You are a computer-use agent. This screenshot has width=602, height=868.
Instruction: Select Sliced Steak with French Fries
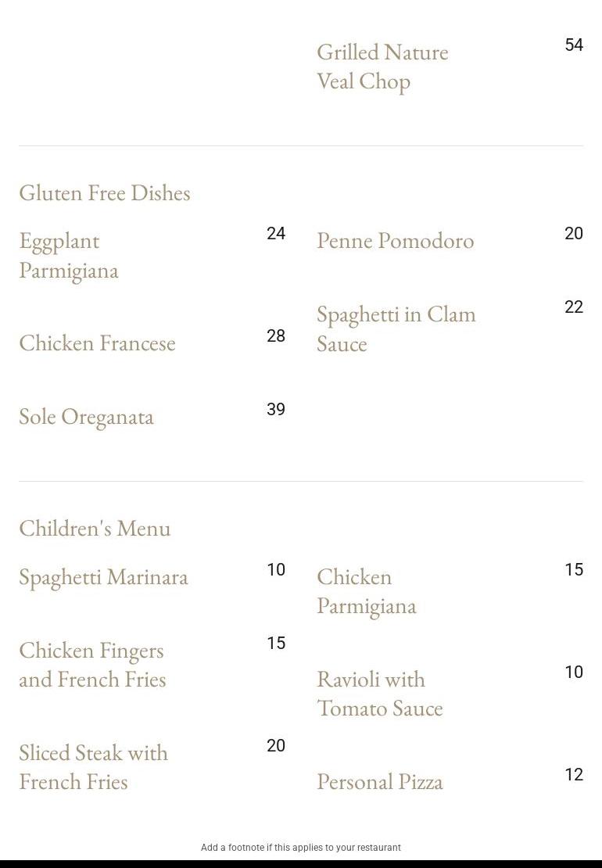click(94, 767)
